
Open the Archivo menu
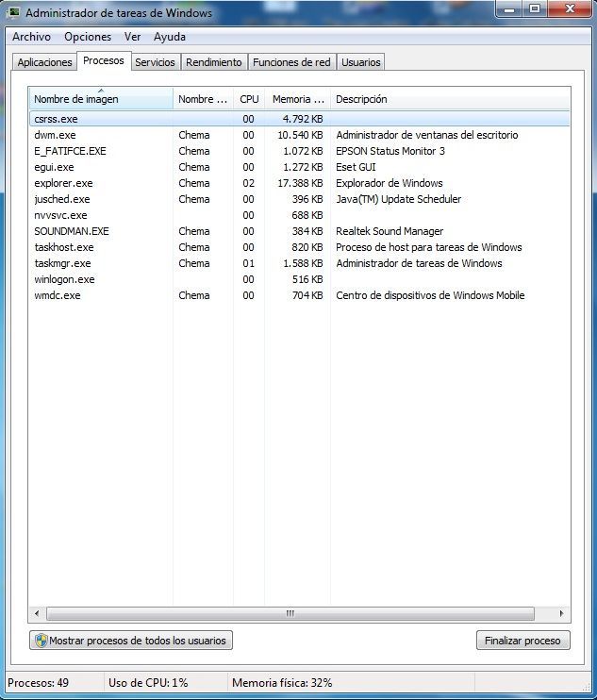coord(31,37)
